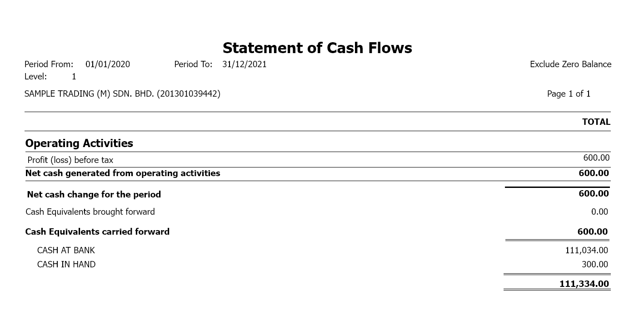Click the Level label
Viewport: 644px width, 315px height.
coord(36,77)
